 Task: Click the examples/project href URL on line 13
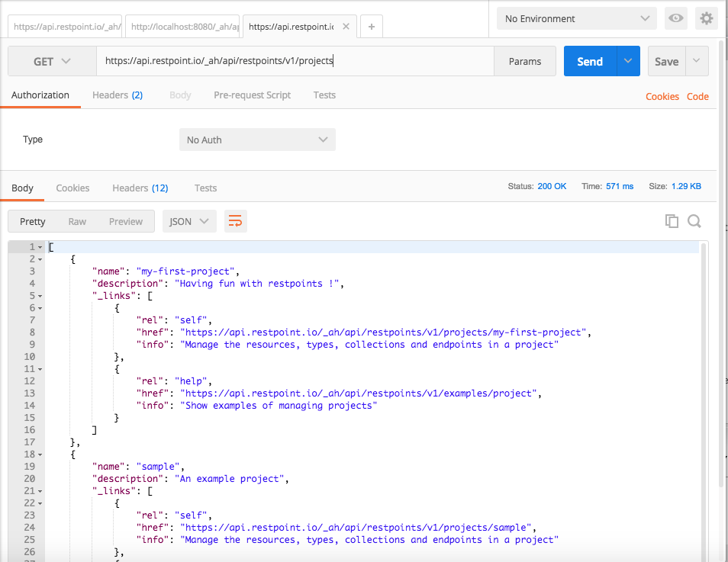click(359, 393)
